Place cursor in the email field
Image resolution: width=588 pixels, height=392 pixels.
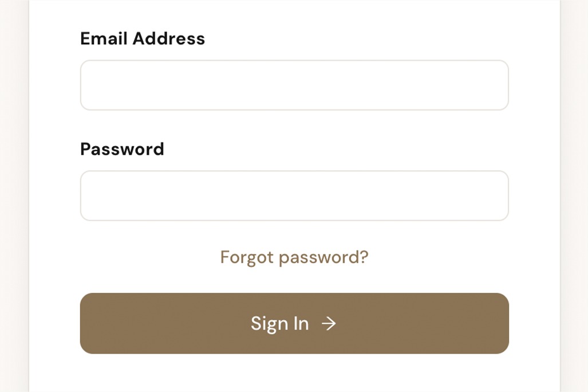(x=294, y=85)
